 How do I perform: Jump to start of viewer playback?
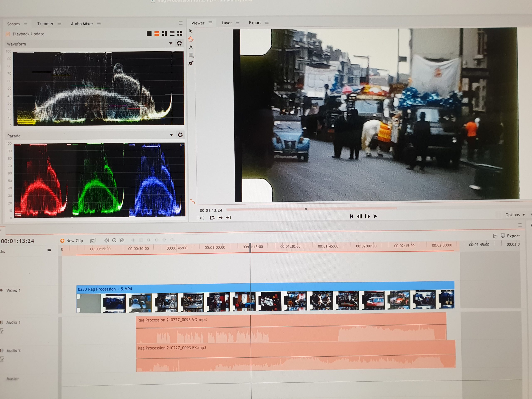pyautogui.click(x=351, y=217)
